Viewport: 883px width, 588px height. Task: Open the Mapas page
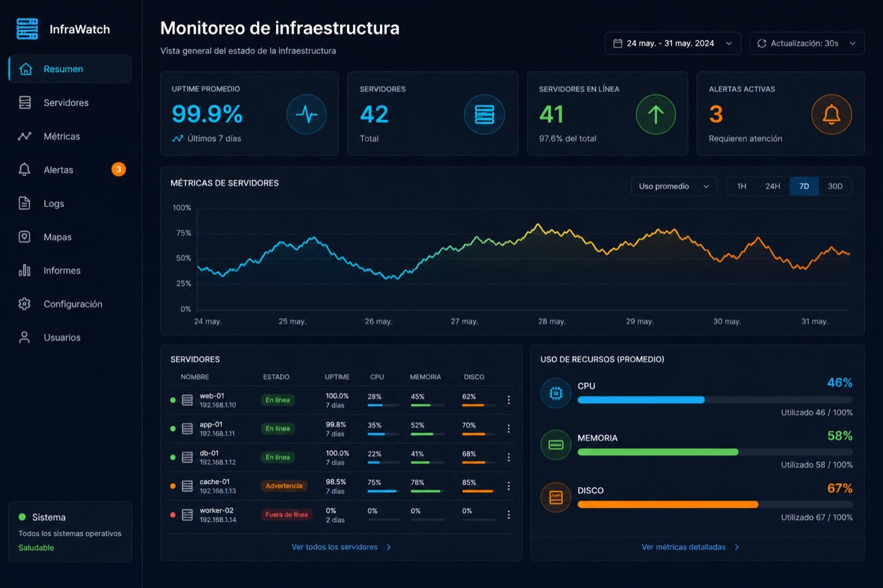coord(70,236)
